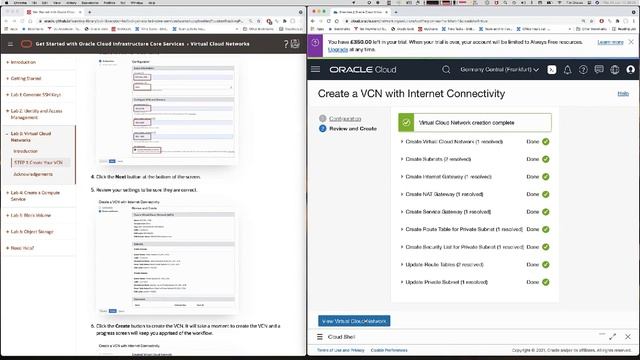Click Introduction sub-item under Lab 3
640x360 pixels.
pos(25,151)
